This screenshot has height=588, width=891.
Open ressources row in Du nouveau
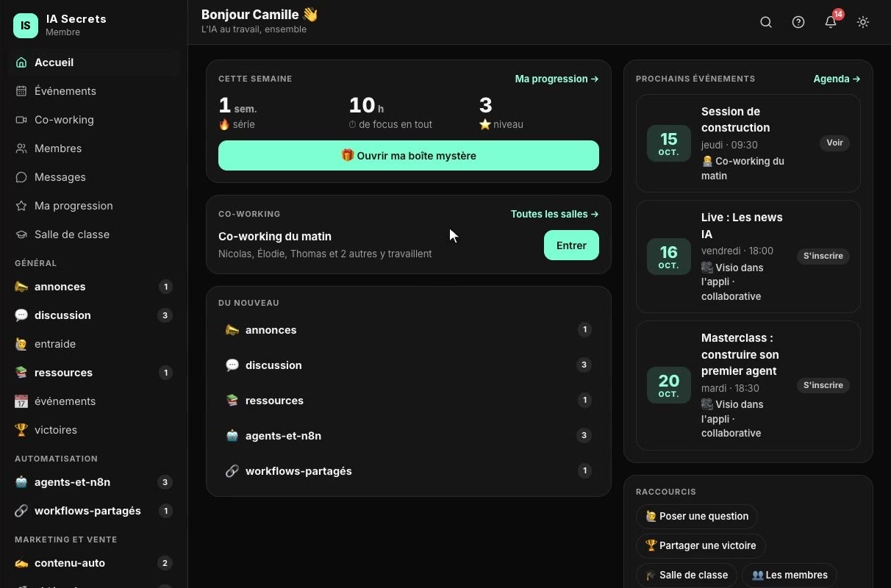coord(409,401)
